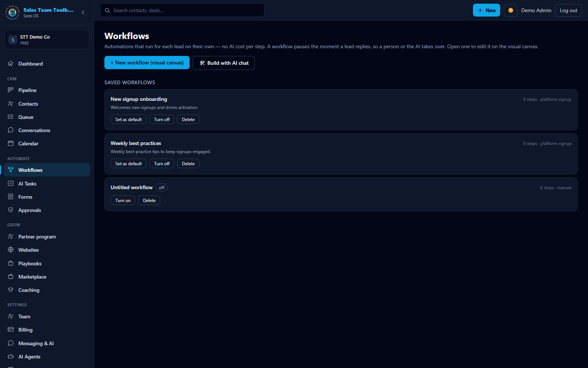Open Demo Admin profile
The height and width of the screenshot is (368, 588).
click(536, 10)
